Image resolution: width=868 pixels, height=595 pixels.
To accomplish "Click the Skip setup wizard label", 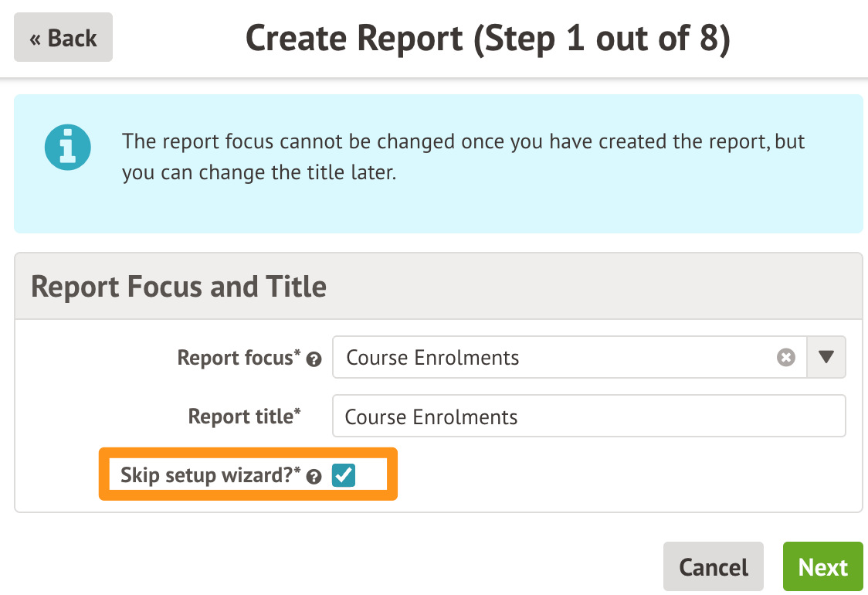I will click(x=210, y=475).
